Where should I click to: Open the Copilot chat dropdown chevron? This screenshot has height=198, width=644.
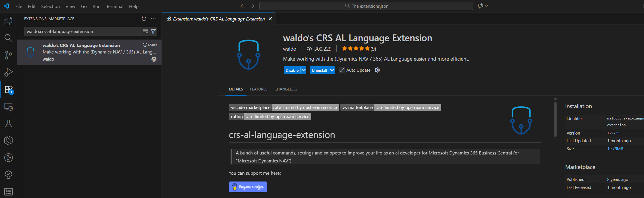(x=486, y=6)
